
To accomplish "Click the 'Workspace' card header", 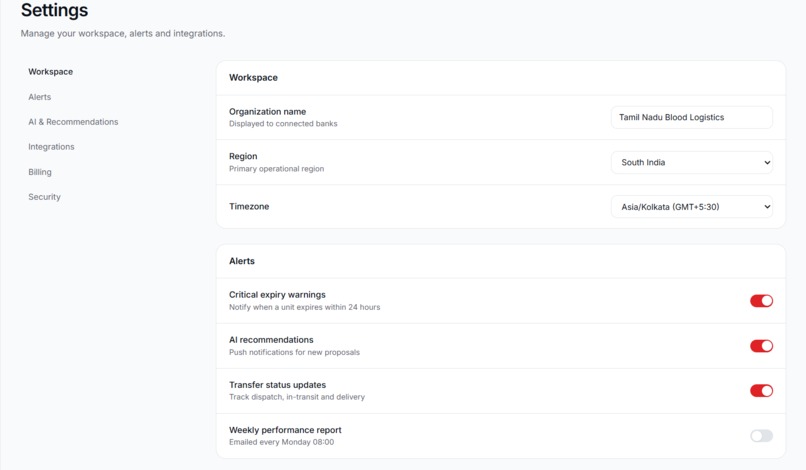I will (253, 78).
